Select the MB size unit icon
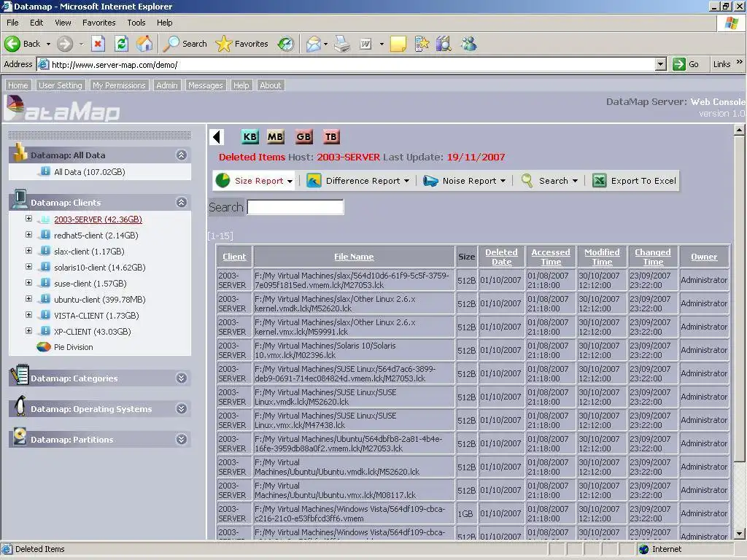This screenshot has width=747, height=560. click(275, 136)
